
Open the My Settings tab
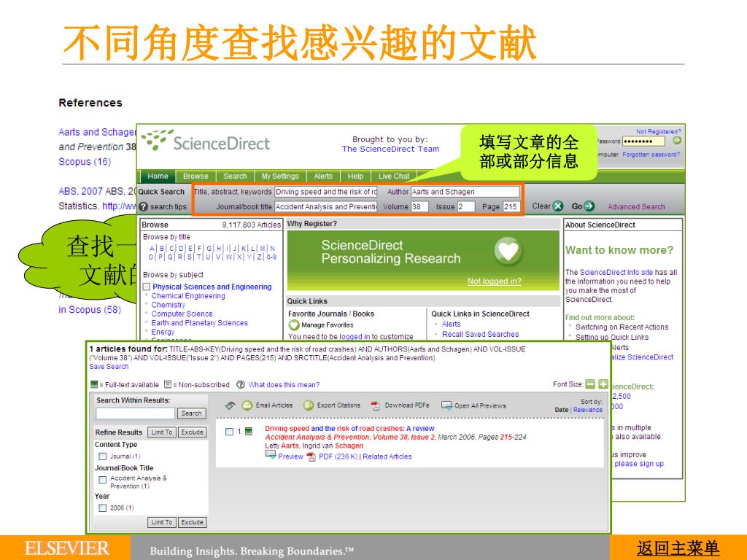[280, 176]
